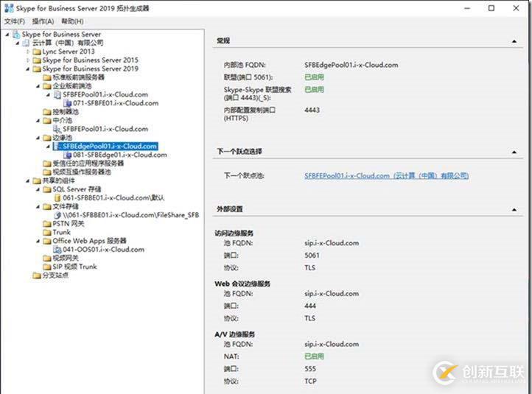The image size is (532, 394).
Task: Click the PSTN 网关 folder icon
Action: point(47,224)
